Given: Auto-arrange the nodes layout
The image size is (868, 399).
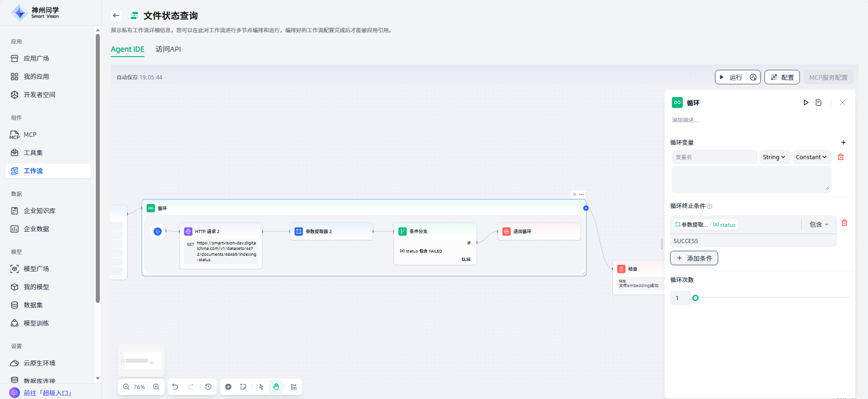Looking at the screenshot, I should 294,387.
